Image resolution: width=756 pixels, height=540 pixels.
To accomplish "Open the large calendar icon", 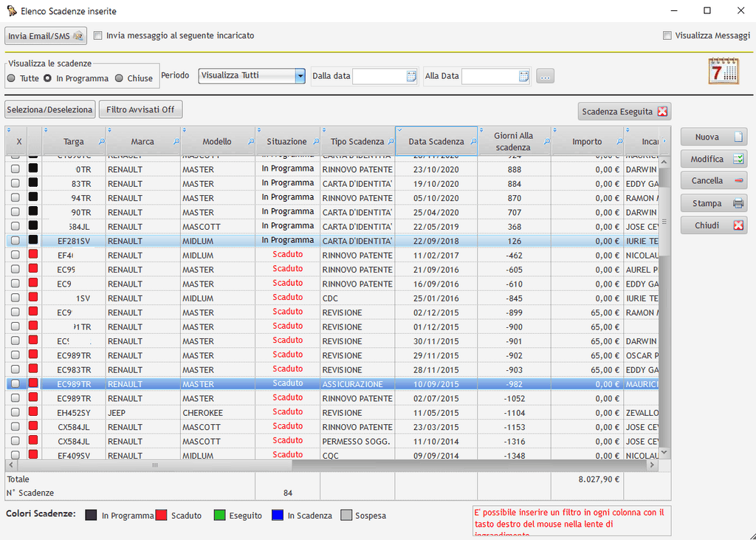I will point(724,71).
